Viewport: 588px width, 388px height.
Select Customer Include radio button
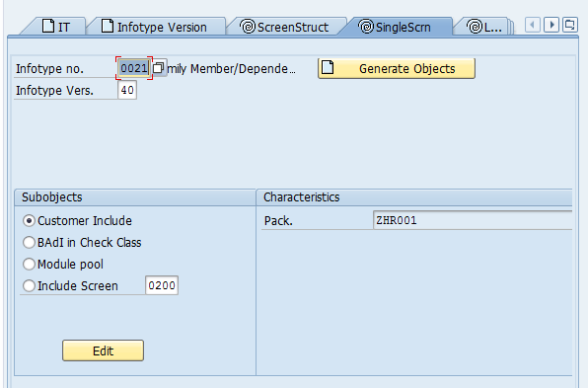click(29, 220)
